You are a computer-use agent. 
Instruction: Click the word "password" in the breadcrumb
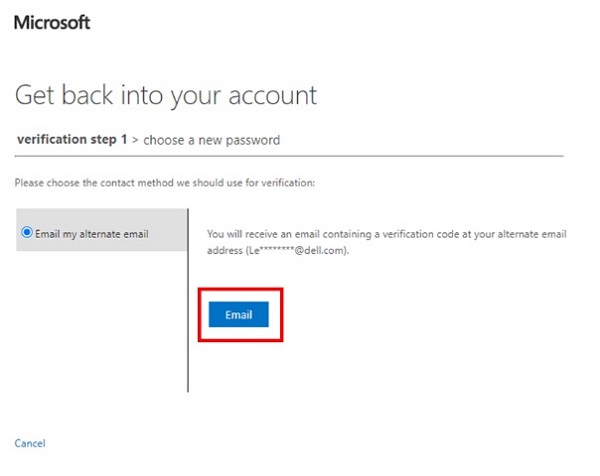[x=254, y=140]
